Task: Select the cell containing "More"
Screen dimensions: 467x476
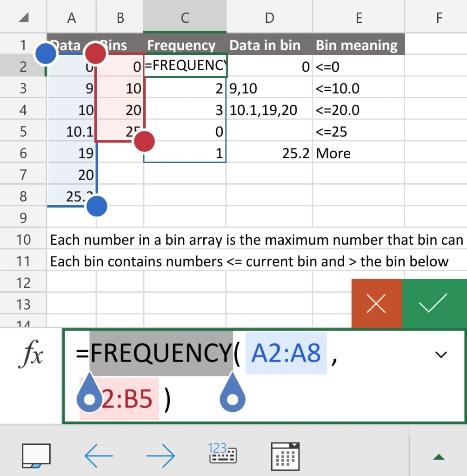Action: [358, 154]
